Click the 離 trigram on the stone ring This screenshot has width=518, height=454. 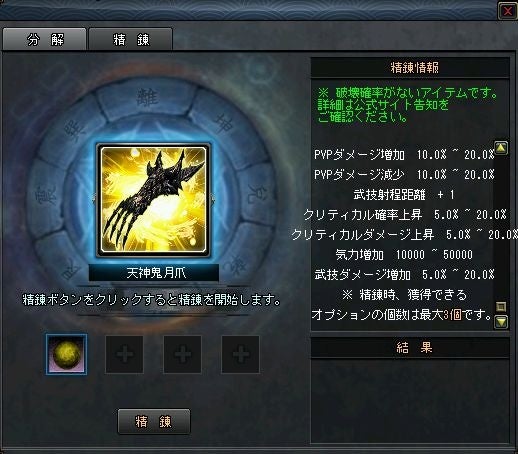coord(148,96)
